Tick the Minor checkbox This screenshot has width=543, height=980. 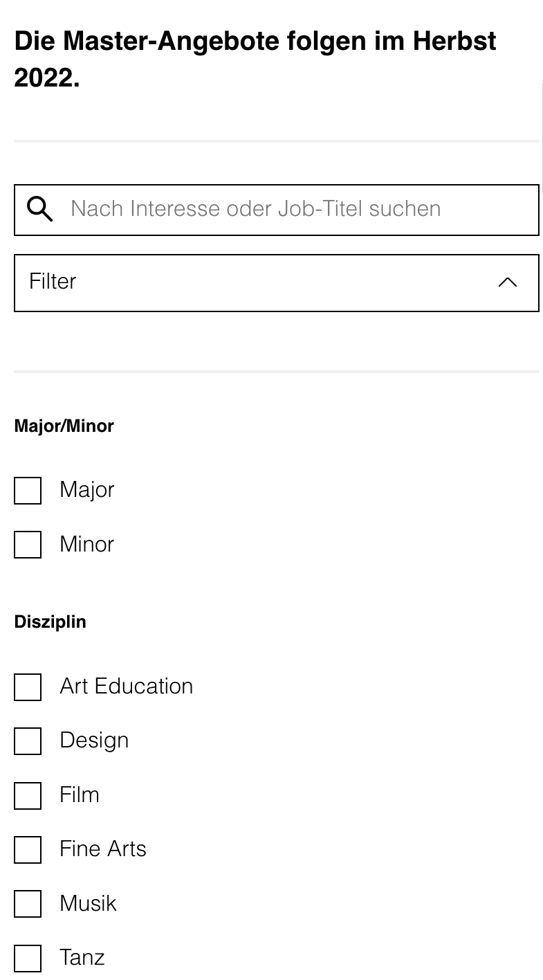(28, 545)
